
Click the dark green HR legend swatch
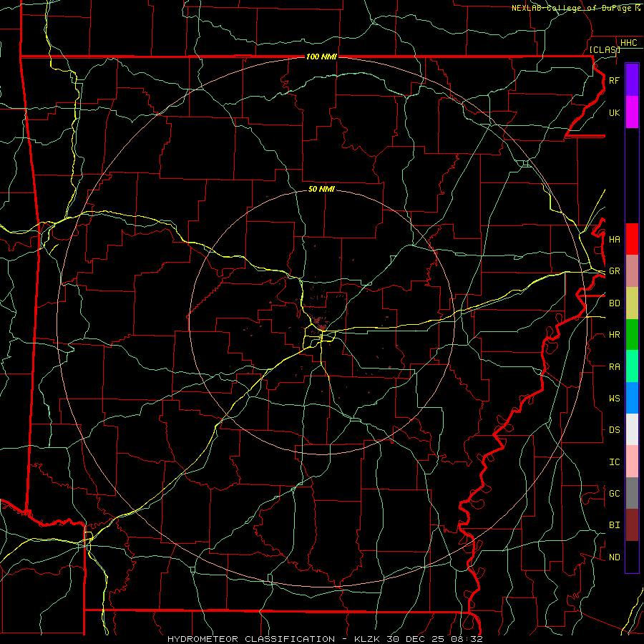tap(632, 335)
